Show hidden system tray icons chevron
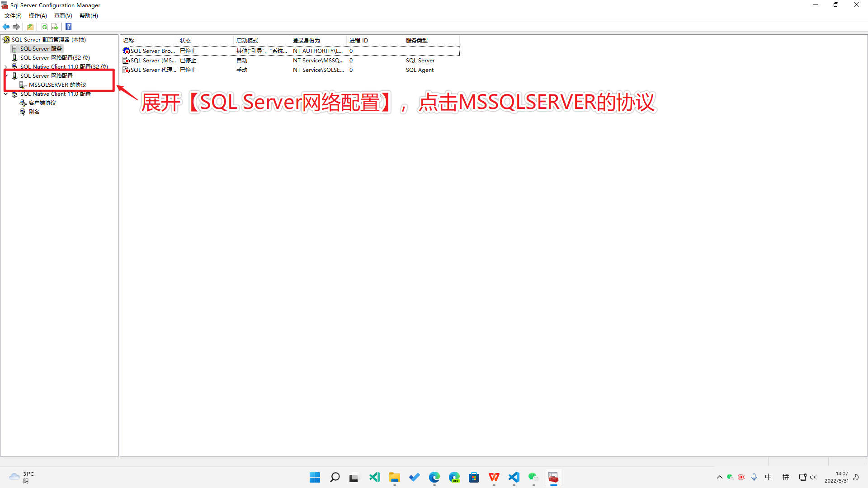Viewport: 868px width, 488px height. pyautogui.click(x=720, y=477)
